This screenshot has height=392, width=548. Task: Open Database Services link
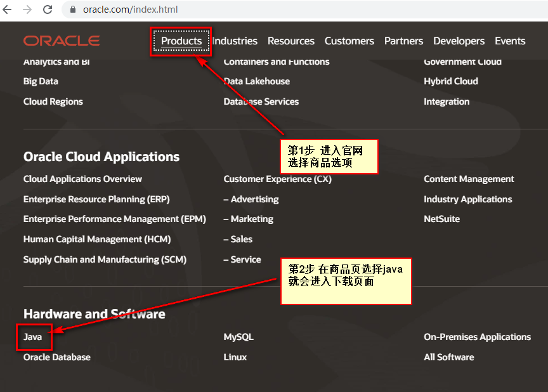pos(261,101)
